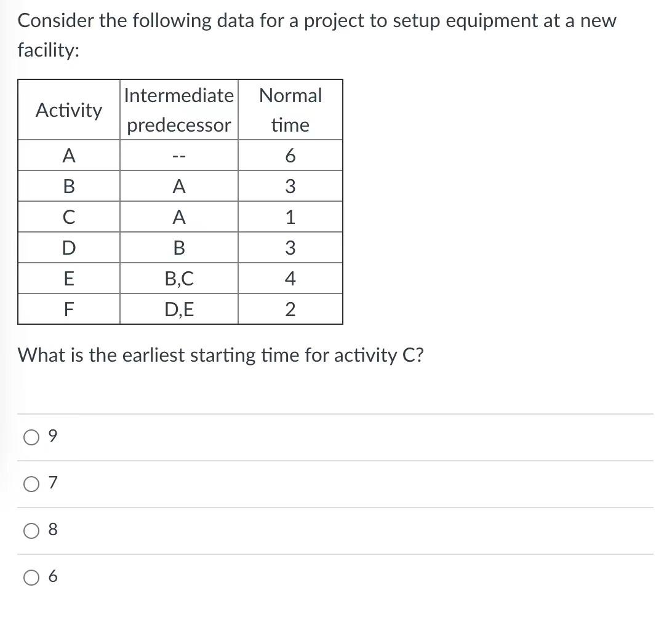
Task: Click the predecessor cell showing B,C
Action: pos(178,278)
